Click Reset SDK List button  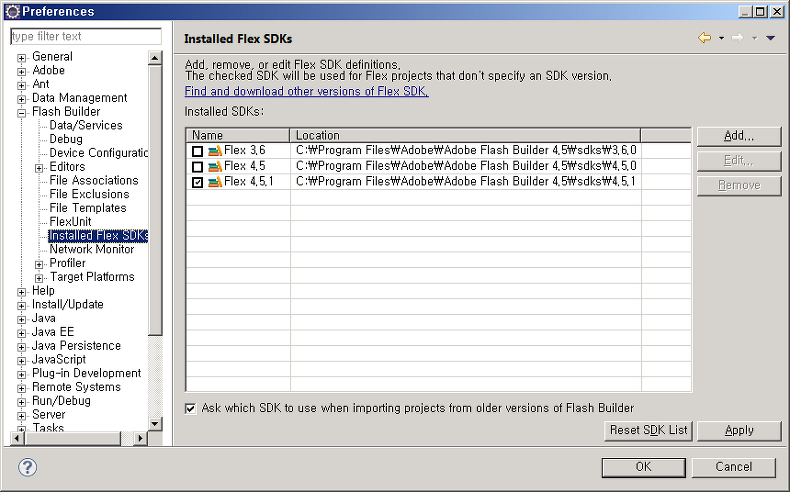(x=648, y=431)
